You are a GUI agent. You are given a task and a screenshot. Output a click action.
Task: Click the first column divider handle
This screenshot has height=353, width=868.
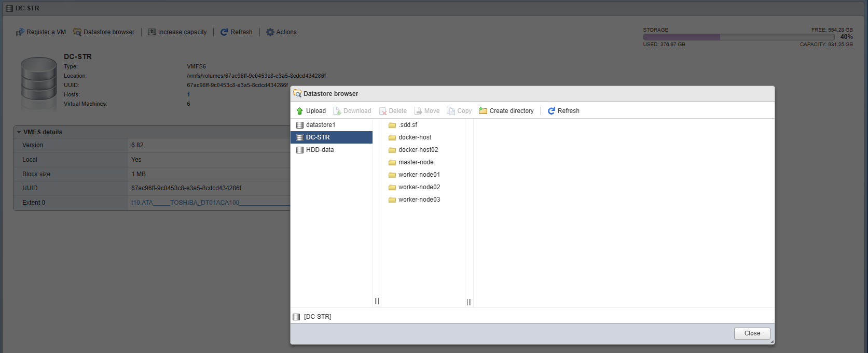pyautogui.click(x=377, y=301)
